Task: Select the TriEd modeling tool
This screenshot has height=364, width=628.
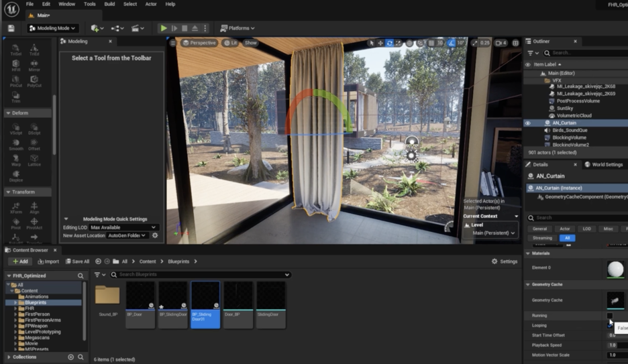Action: click(x=34, y=50)
